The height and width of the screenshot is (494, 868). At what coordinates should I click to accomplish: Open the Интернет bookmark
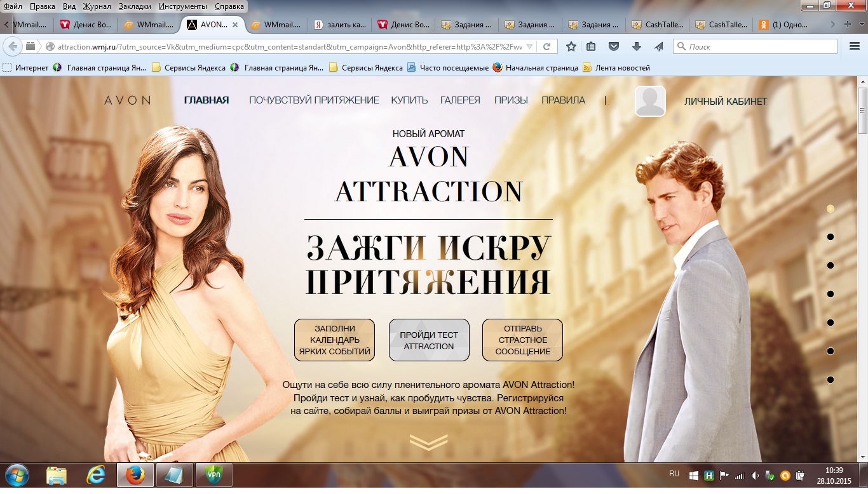pos(26,67)
